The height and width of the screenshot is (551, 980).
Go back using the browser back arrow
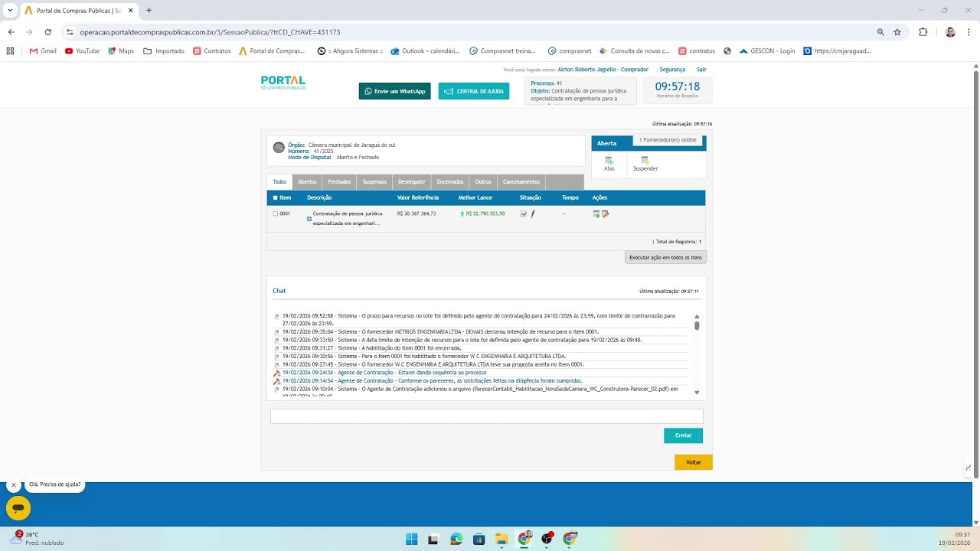pyautogui.click(x=11, y=32)
